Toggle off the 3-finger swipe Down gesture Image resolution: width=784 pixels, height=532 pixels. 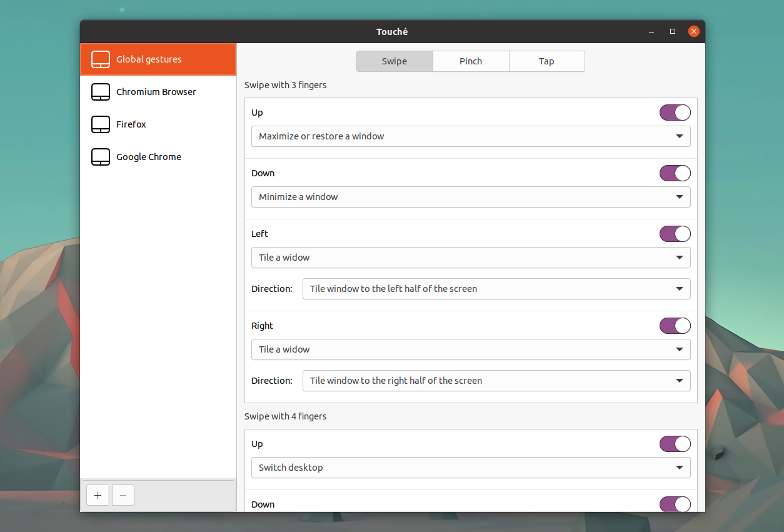tap(675, 173)
